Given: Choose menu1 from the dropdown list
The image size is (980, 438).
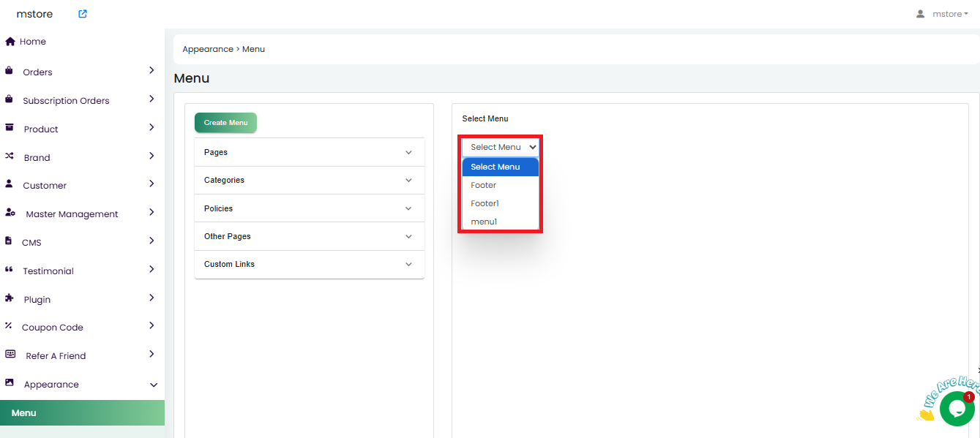Looking at the screenshot, I should [484, 222].
